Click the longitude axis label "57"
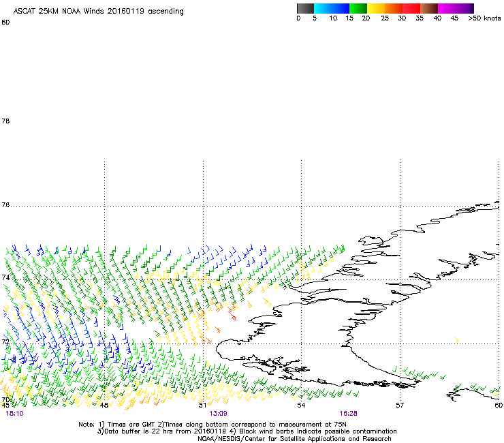 pyautogui.click(x=400, y=405)
